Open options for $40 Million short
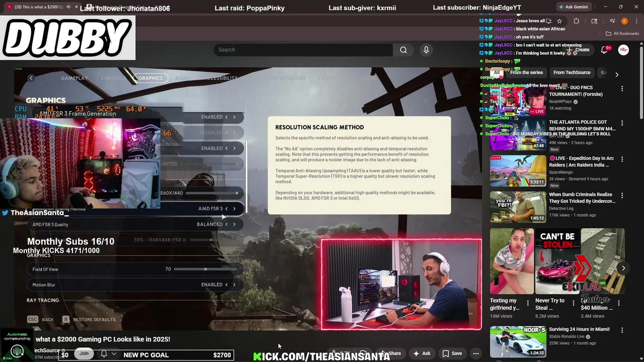Image resolution: width=644 pixels, height=362 pixels. (619, 303)
